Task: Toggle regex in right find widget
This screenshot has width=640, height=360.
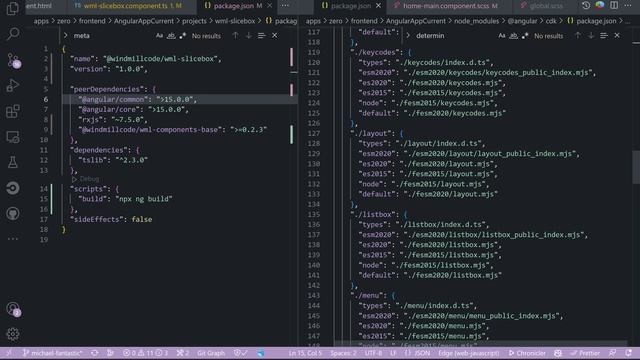Action: click(525, 36)
